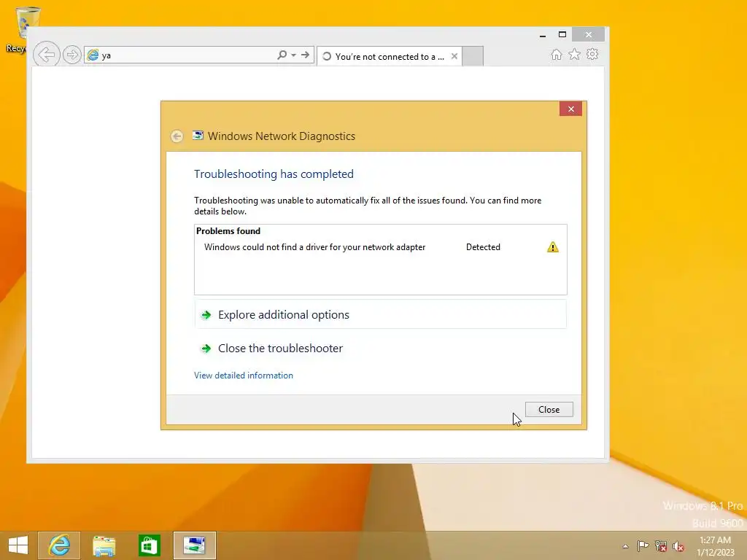
Task: Click Network Diagnostics taskbar icon
Action: (x=194, y=545)
